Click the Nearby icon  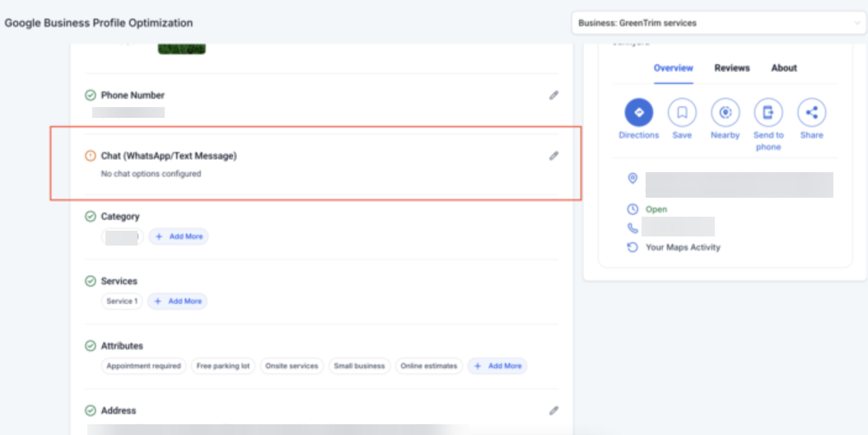[x=726, y=113]
